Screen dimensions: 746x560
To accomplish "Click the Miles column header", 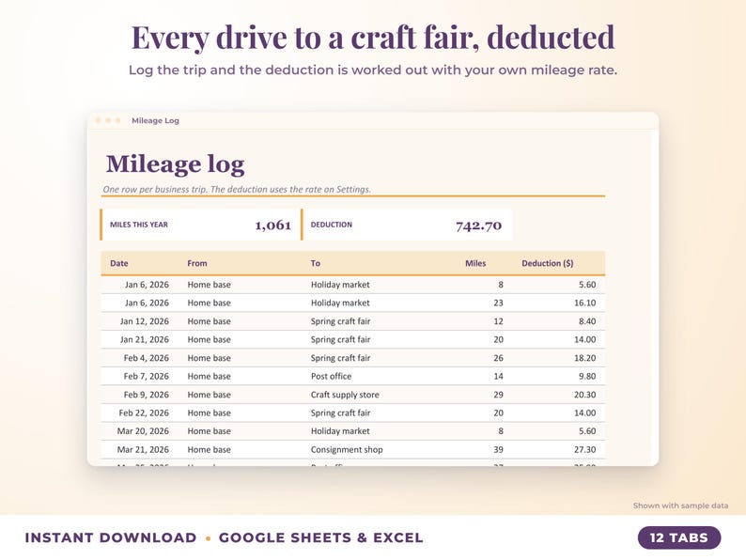I will 475,263.
